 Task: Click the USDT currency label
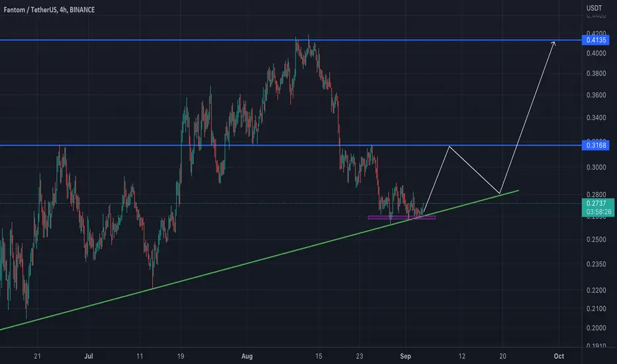coord(594,8)
